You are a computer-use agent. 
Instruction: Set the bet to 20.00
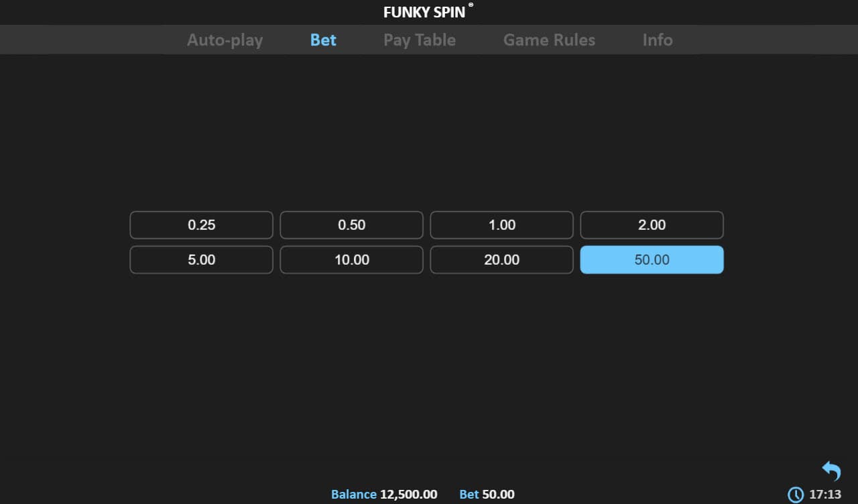(x=501, y=260)
